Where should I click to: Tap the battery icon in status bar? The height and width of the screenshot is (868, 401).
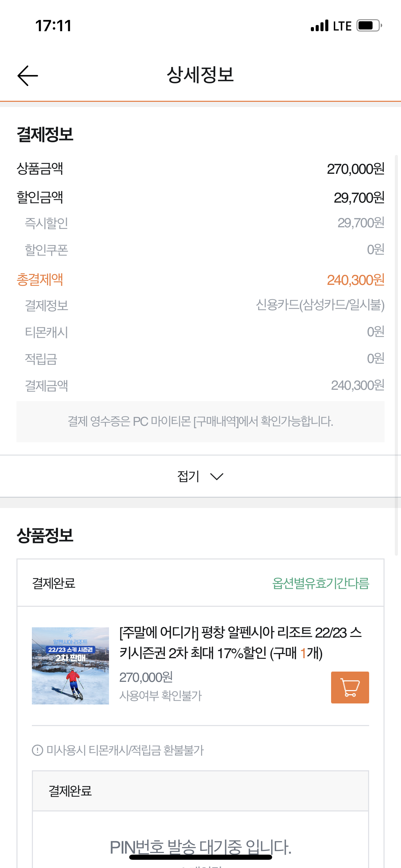[x=369, y=26]
